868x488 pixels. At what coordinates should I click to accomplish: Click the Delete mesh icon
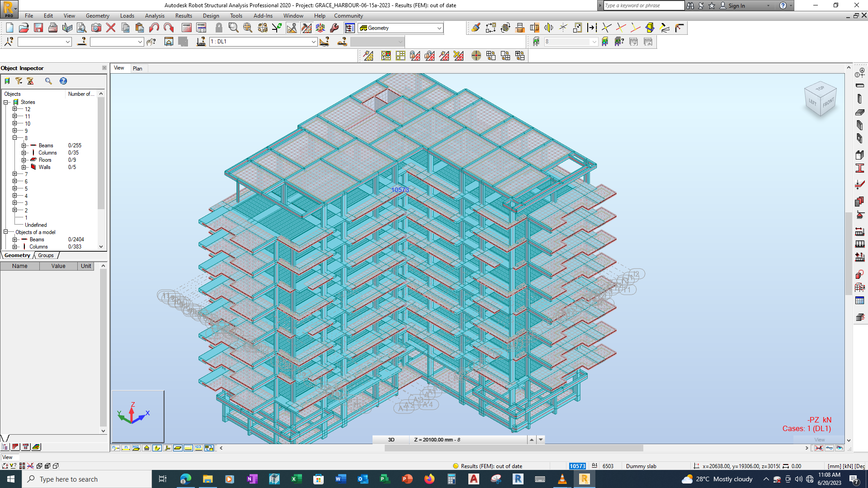[x=458, y=56]
